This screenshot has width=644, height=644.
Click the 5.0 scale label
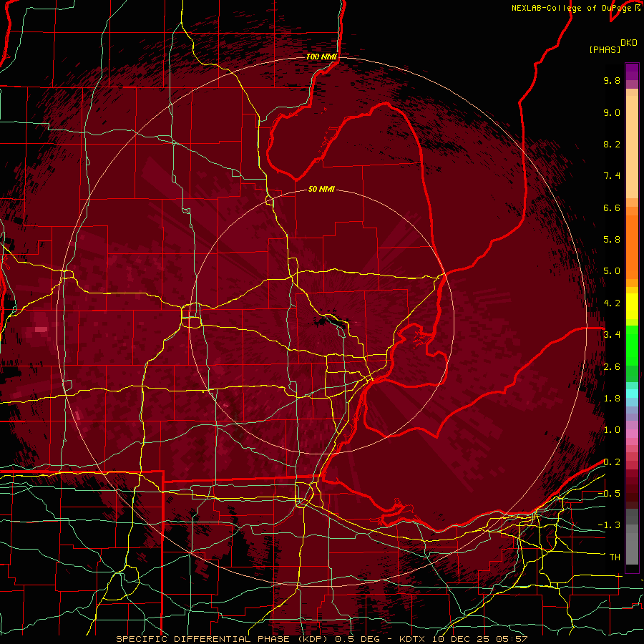tap(612, 271)
